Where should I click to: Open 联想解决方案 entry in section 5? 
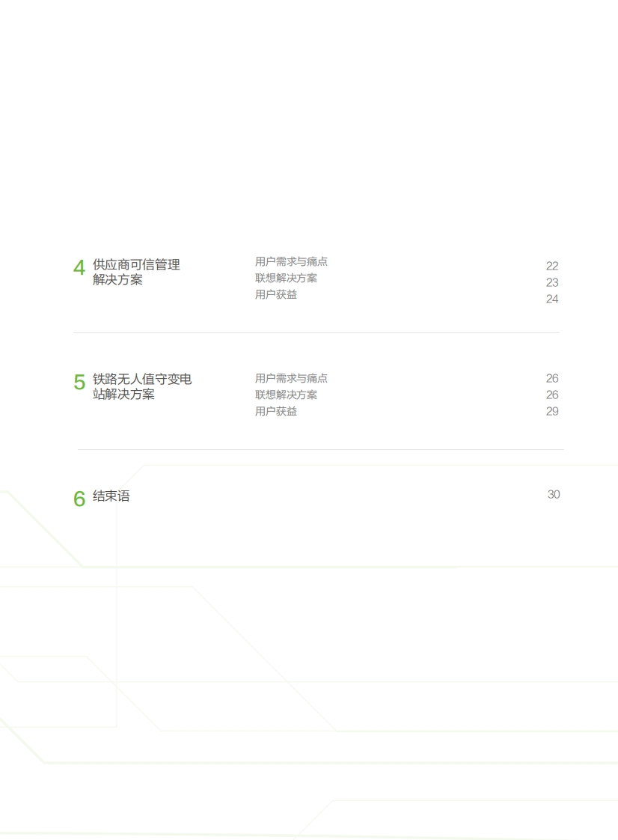[286, 395]
